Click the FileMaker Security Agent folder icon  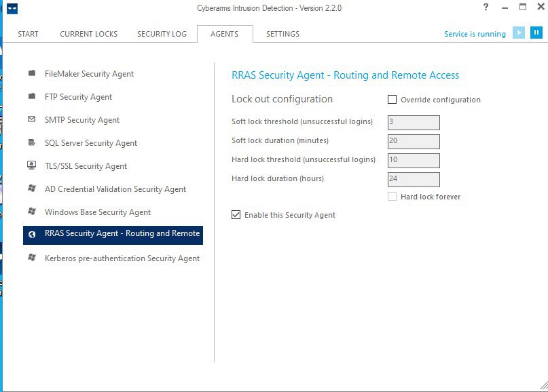click(x=32, y=73)
